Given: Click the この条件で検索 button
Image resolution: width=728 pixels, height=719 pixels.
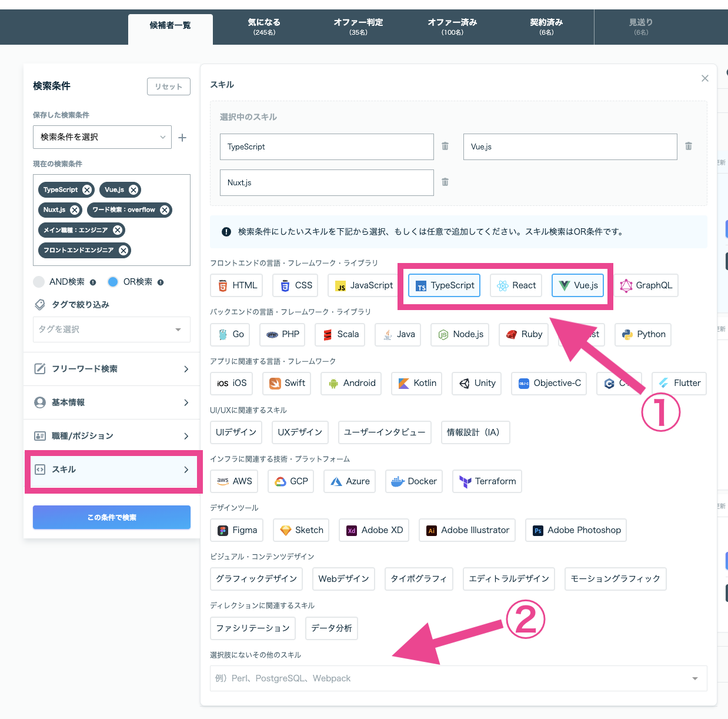Looking at the screenshot, I should [x=112, y=517].
